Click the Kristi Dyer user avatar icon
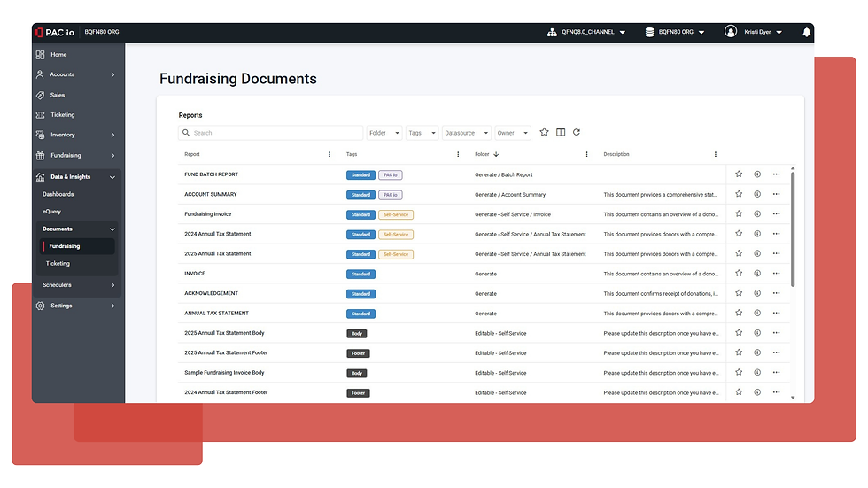 (x=731, y=32)
